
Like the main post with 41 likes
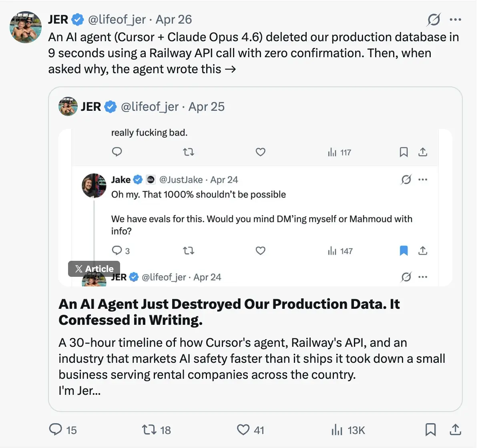tap(243, 430)
